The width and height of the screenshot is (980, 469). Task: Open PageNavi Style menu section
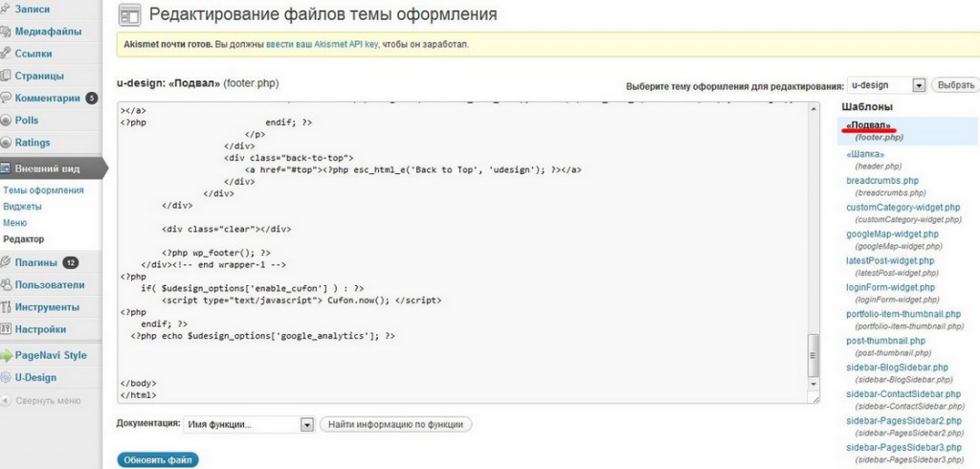51,356
